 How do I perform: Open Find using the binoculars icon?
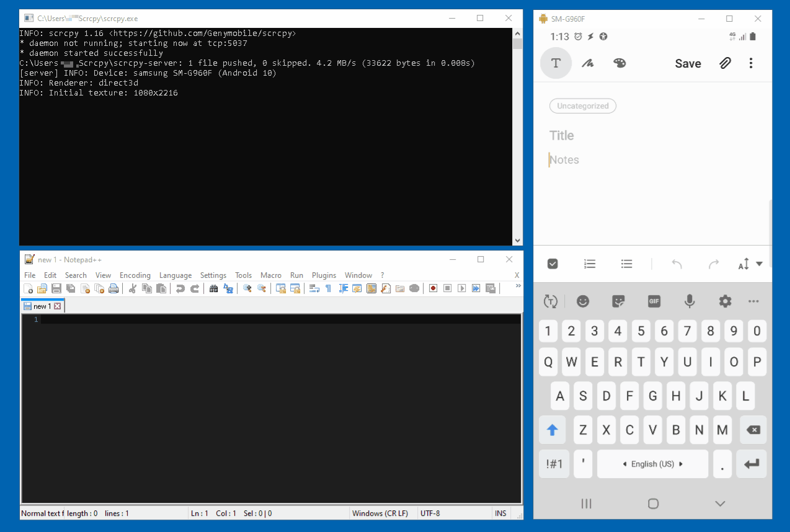[x=213, y=288]
